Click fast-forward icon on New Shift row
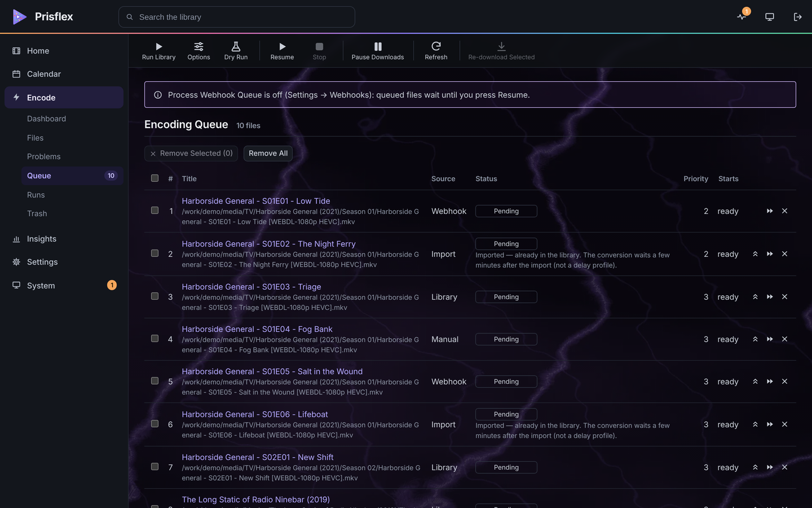Image resolution: width=812 pixels, height=508 pixels. click(770, 467)
